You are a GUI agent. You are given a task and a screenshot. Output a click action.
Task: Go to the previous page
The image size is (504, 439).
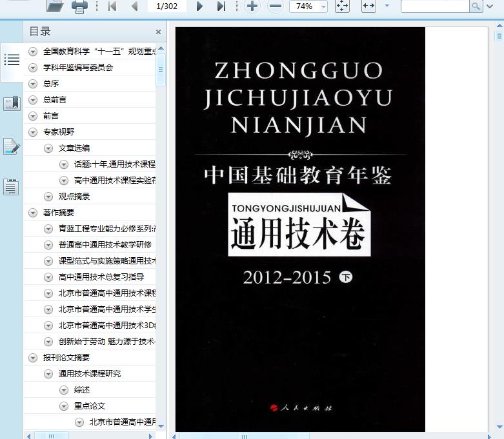135,6
